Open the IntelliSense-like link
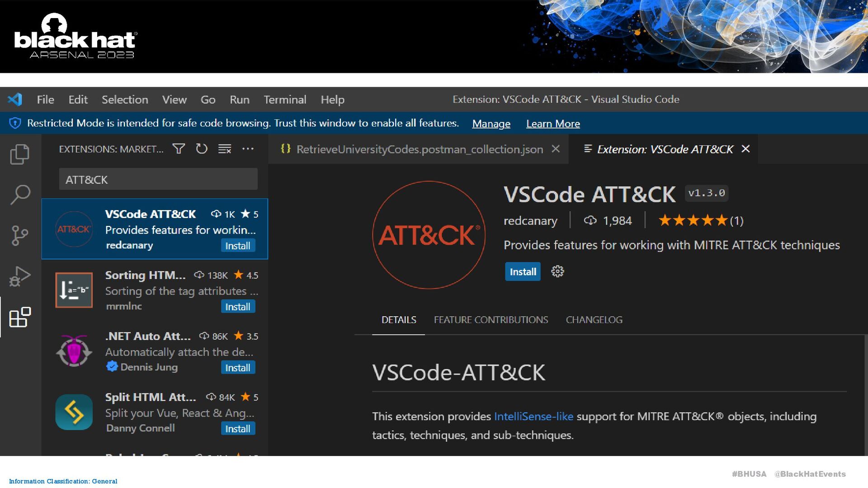 (533, 416)
